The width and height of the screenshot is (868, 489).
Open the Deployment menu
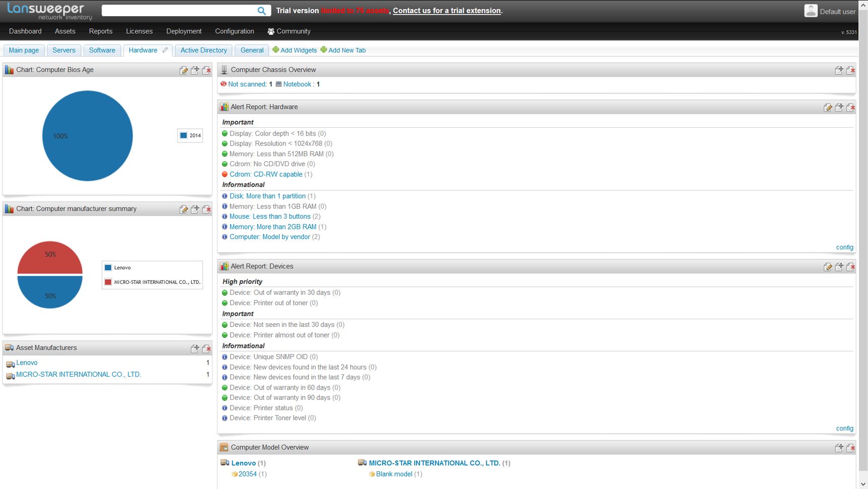(184, 31)
